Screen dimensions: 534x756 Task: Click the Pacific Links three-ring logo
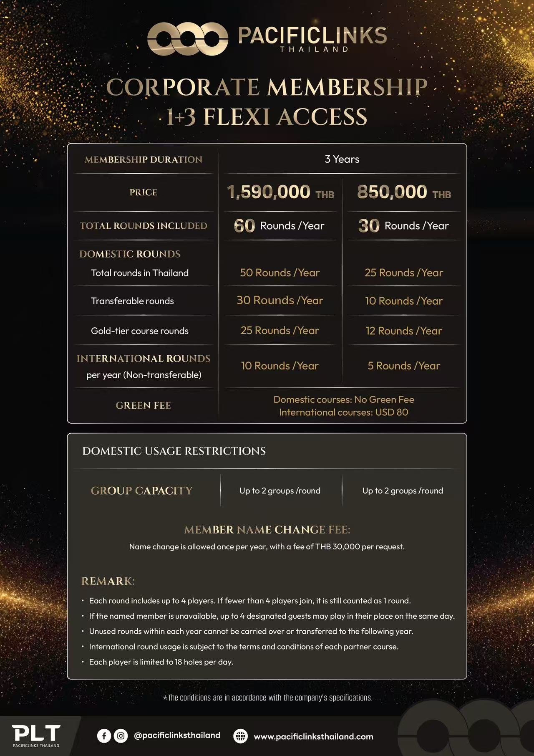coord(187,39)
